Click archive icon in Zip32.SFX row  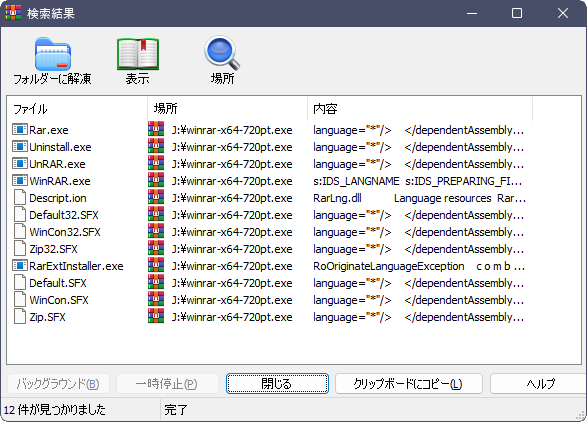point(156,248)
